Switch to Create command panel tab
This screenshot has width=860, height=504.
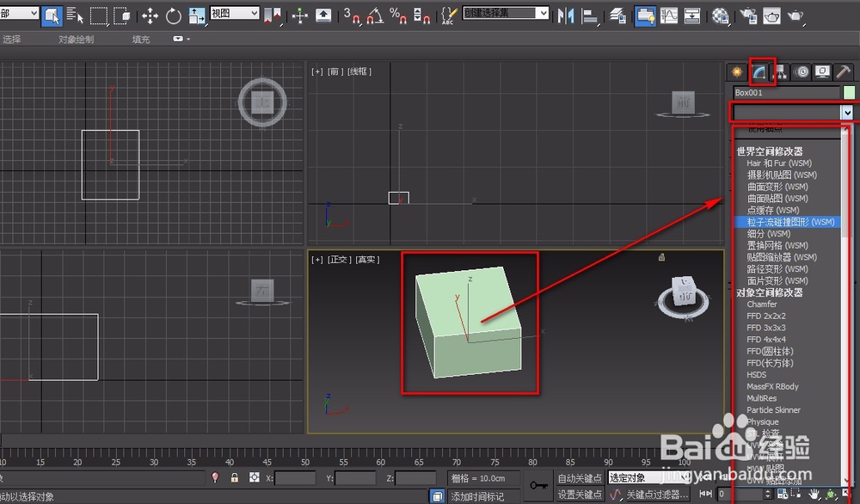click(737, 72)
